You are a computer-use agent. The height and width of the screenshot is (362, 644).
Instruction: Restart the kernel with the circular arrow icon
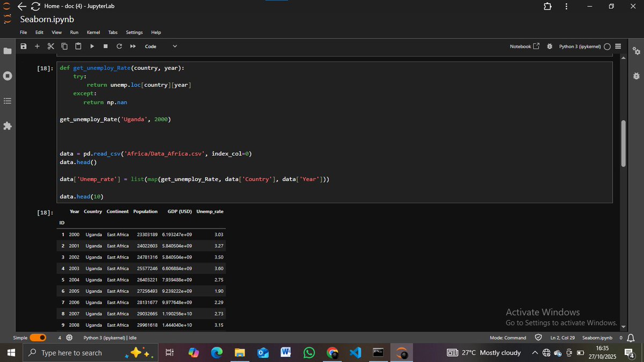point(119,46)
